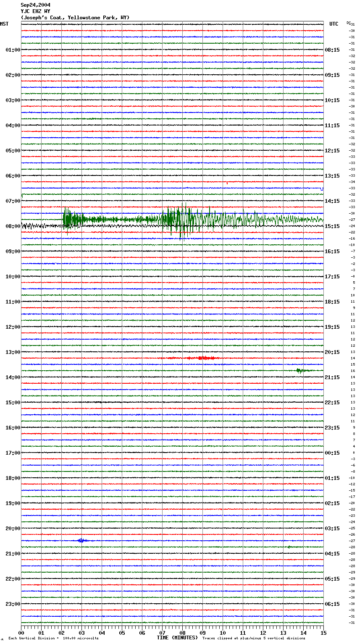The width and height of the screenshot is (357, 644).
Task: Click the MST hour label "20:00"
Action: 13,529
